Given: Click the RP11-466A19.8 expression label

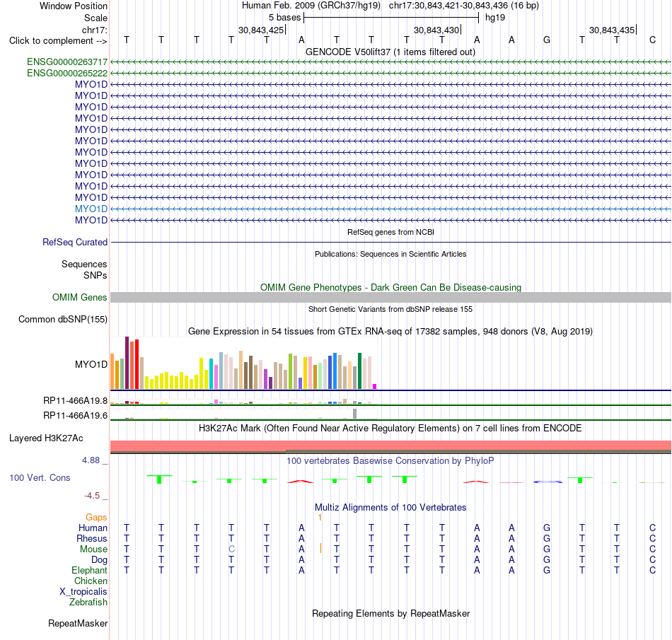Looking at the screenshot, I should (75, 400).
